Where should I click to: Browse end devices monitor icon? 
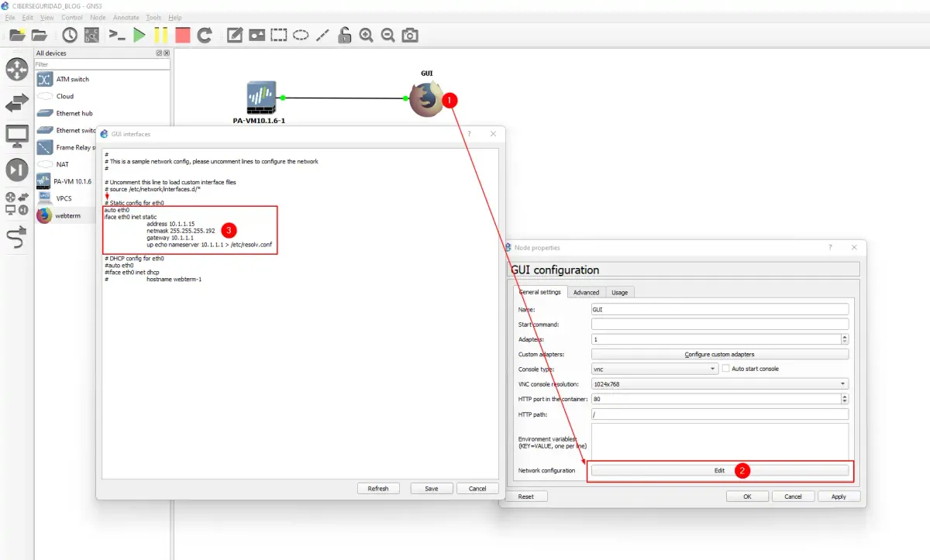click(17, 136)
